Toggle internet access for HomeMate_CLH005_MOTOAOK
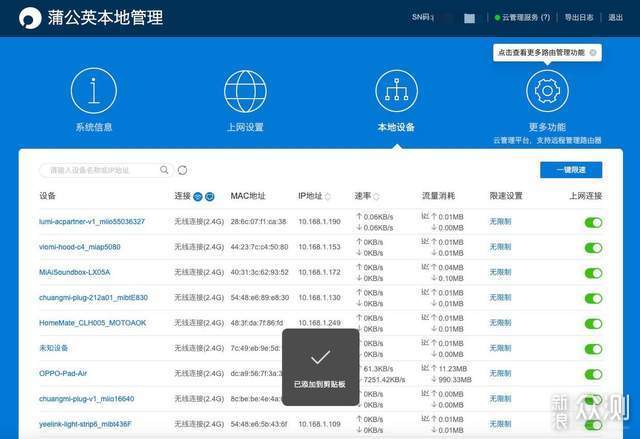Screen dimensions: 640x439 click(593, 324)
